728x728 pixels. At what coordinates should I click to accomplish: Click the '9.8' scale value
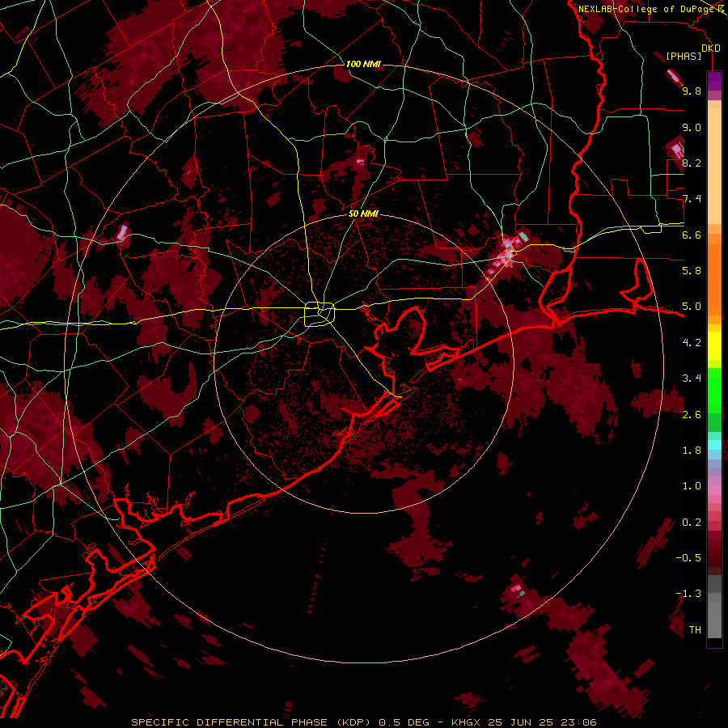[692, 91]
